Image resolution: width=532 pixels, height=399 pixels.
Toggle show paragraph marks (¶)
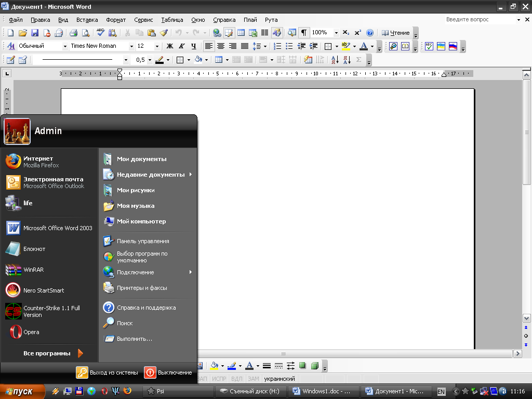[x=304, y=33]
